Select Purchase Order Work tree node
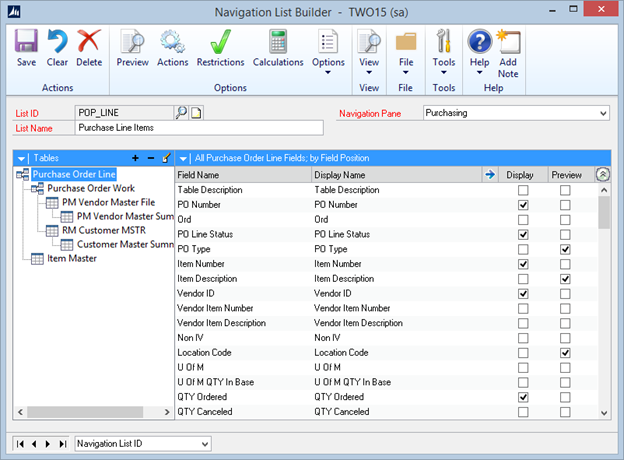 coord(91,188)
